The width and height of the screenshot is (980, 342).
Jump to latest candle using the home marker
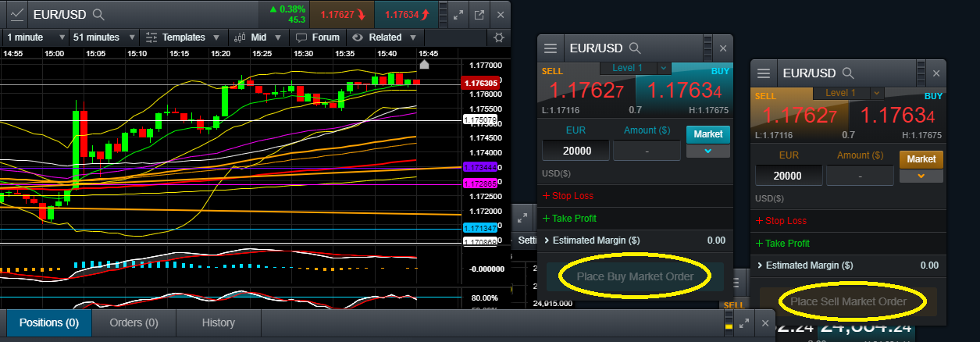coord(425,66)
